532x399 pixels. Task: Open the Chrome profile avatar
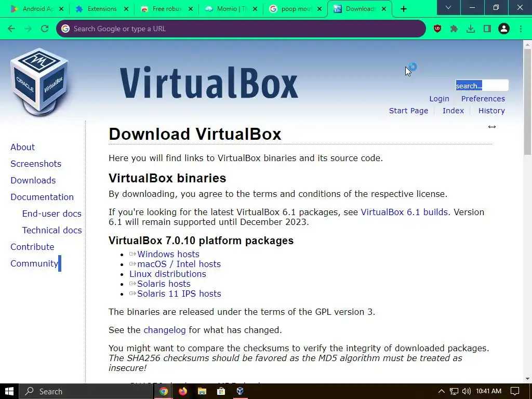[x=504, y=29]
